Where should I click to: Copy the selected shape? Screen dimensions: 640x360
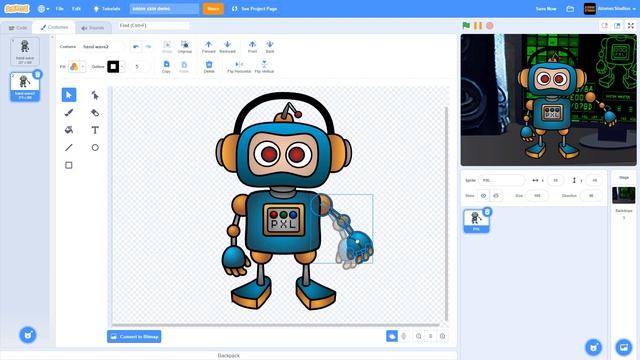[166, 67]
